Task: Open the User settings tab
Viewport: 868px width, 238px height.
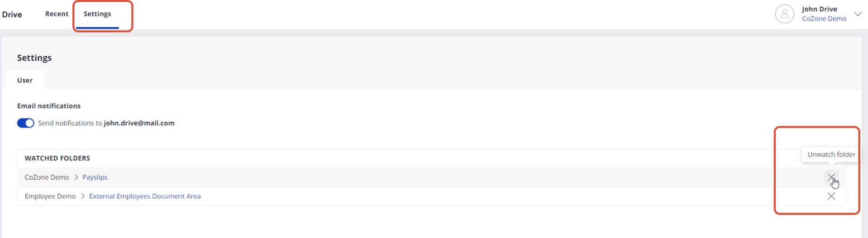Action: pos(25,81)
